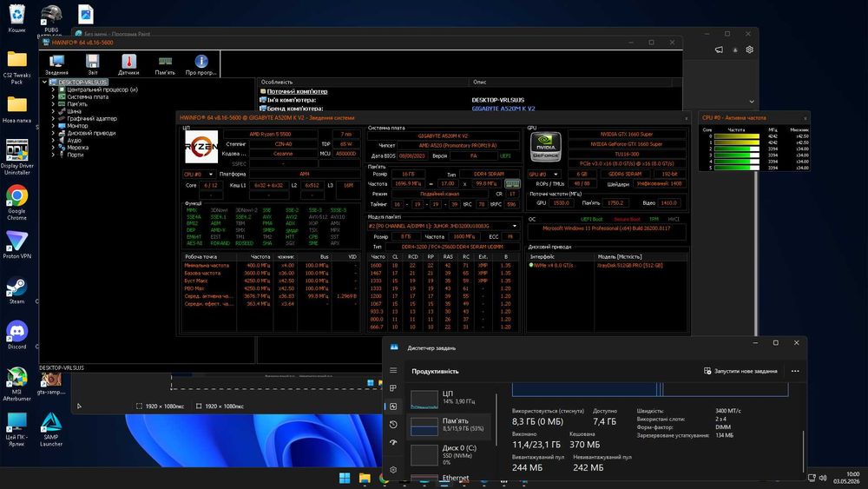The width and height of the screenshot is (868, 489).
Task: Click the Paint megaphone feedback icon
Action: pyautogui.click(x=719, y=50)
